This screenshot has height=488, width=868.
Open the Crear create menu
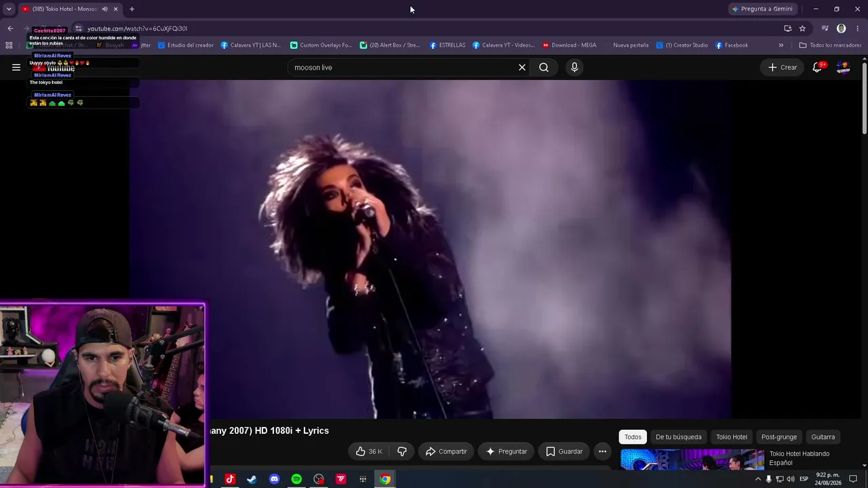pyautogui.click(x=783, y=67)
